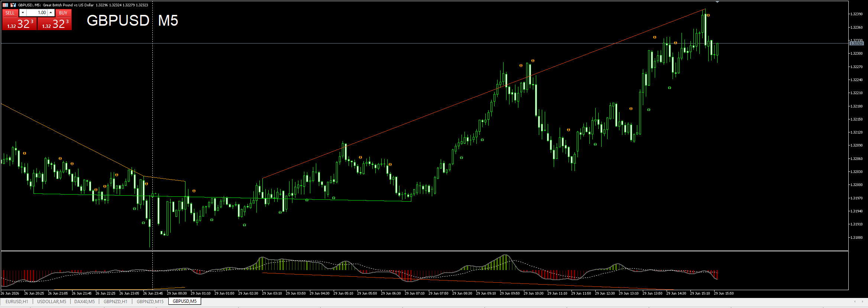The image size is (868, 308).
Task: Click the SELL button
Action: pos(10,13)
